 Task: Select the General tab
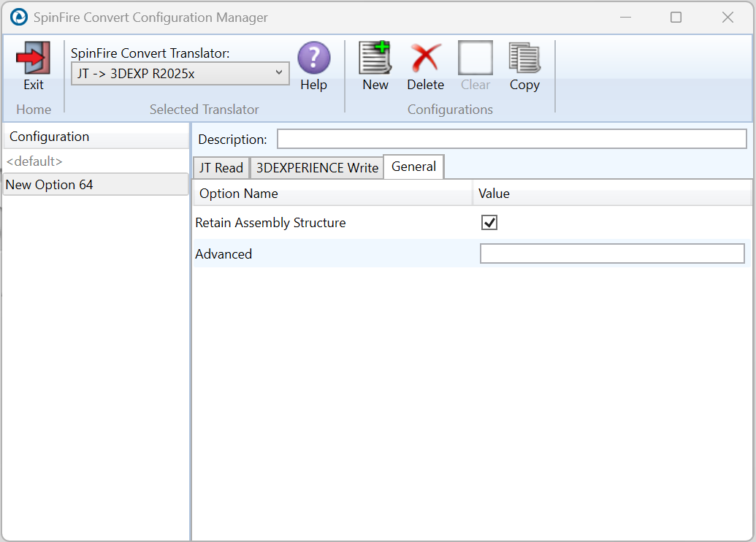coord(413,167)
